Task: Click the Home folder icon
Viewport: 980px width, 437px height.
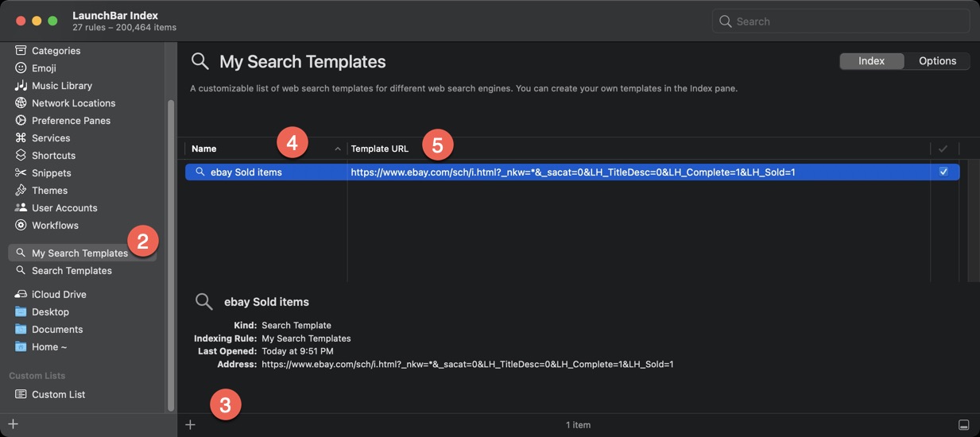Action: tap(21, 347)
